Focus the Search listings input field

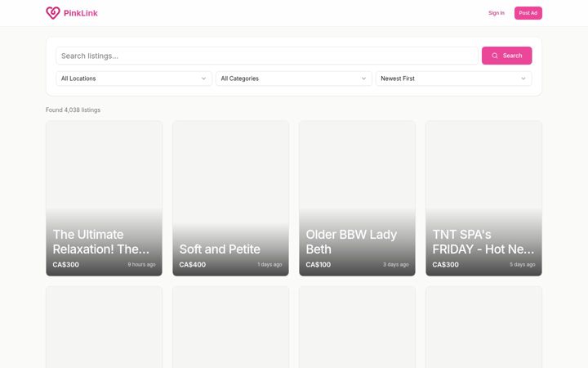point(266,56)
